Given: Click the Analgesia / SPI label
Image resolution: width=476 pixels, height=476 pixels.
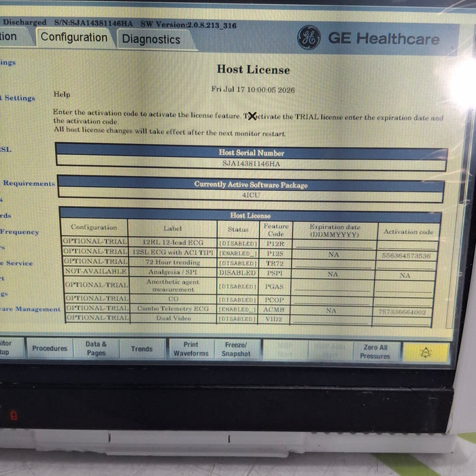Looking at the screenshot, I should 173,272.
